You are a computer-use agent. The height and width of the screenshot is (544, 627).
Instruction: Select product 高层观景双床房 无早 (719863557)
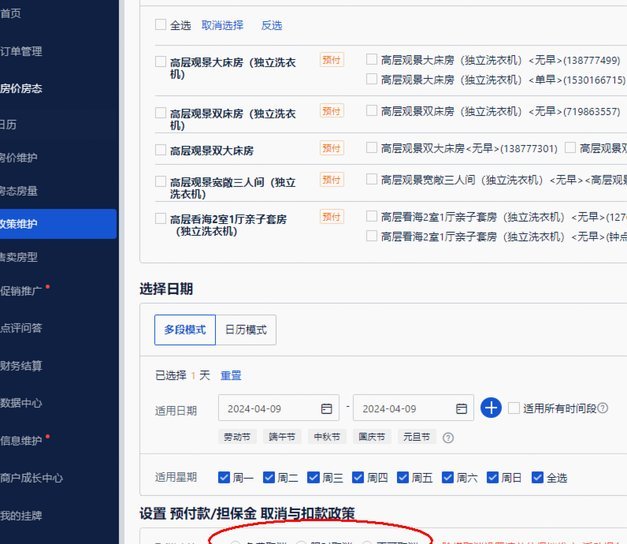coord(371,111)
